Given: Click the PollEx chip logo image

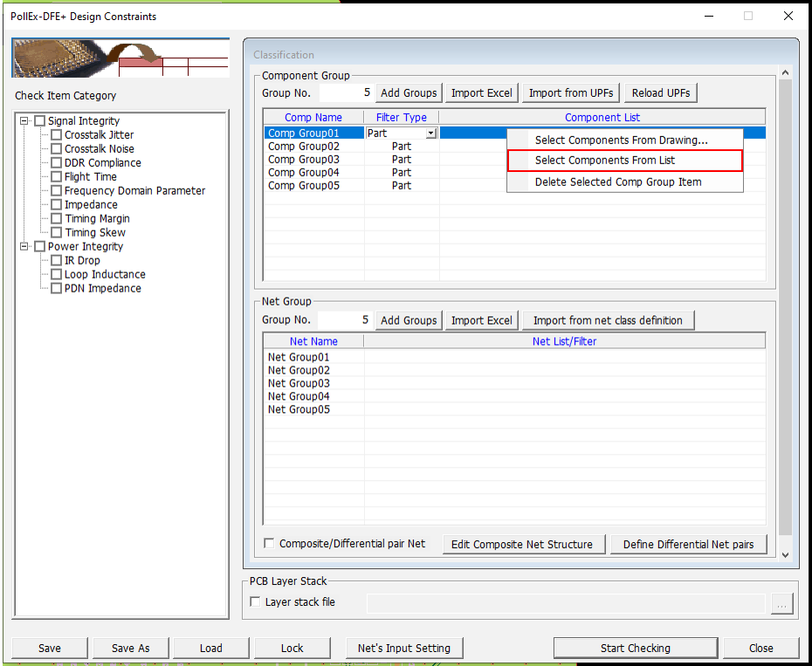Looking at the screenshot, I should coord(120,58).
